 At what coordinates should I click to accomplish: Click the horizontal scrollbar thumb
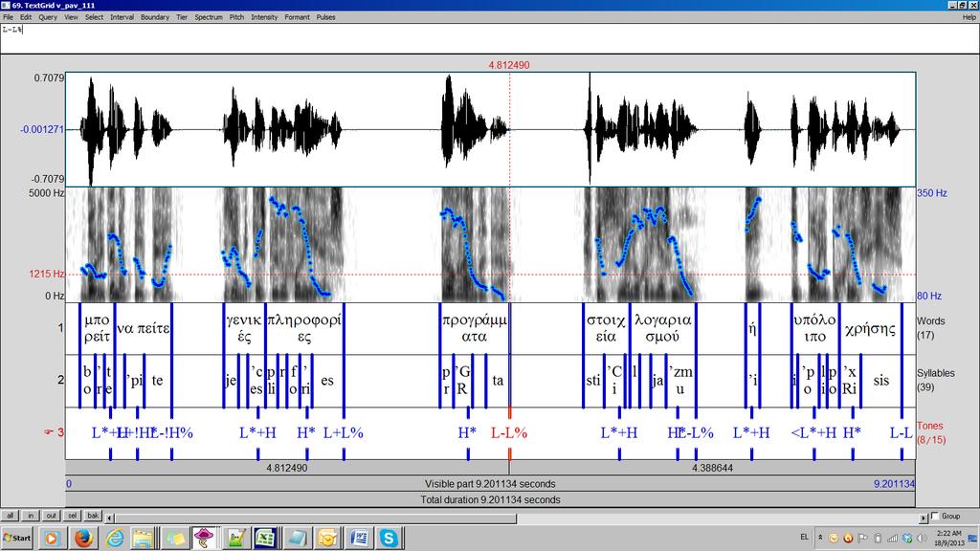pyautogui.click(x=316, y=518)
